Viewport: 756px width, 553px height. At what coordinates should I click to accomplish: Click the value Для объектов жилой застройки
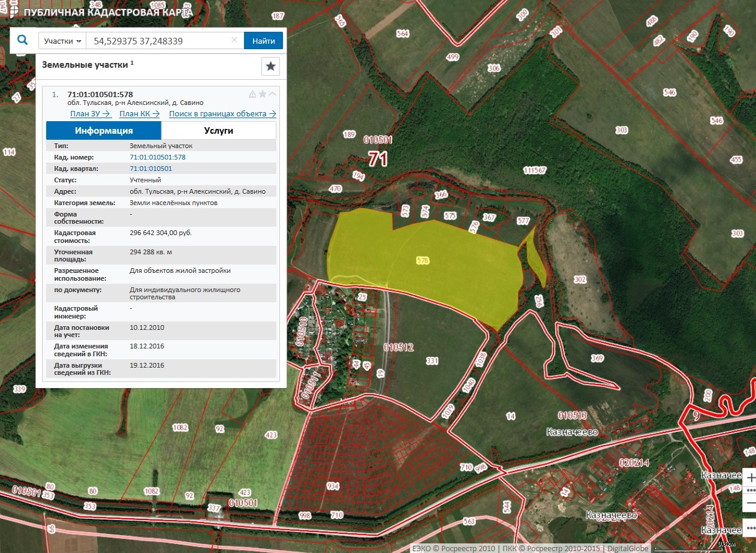(180, 271)
